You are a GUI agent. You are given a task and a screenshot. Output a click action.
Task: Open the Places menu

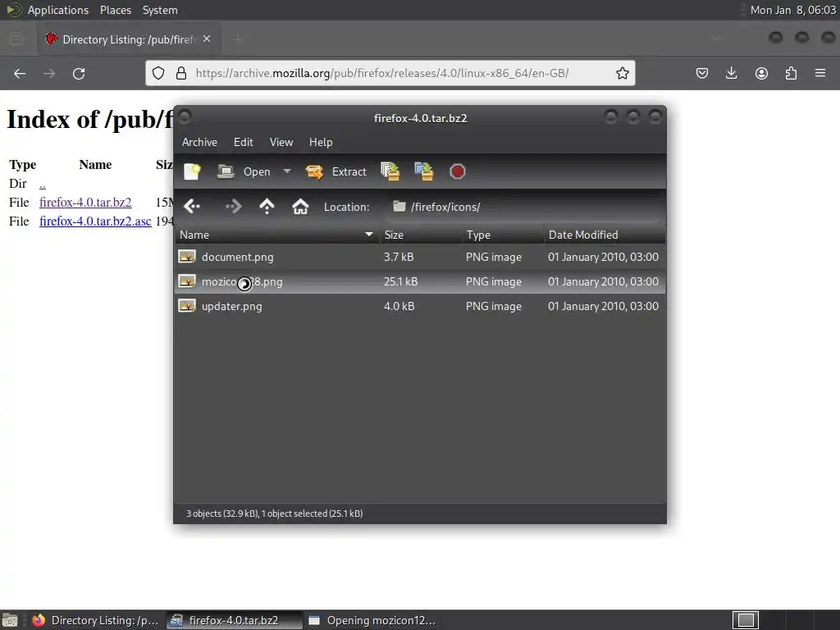pyautogui.click(x=115, y=10)
